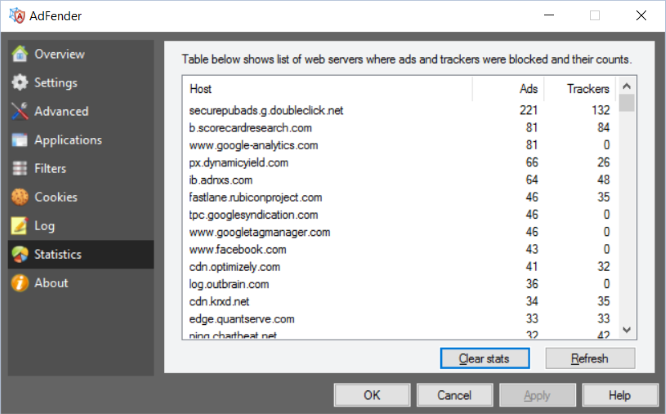Select the ib.adnxs.com row
The width and height of the screenshot is (666, 414).
399,180
